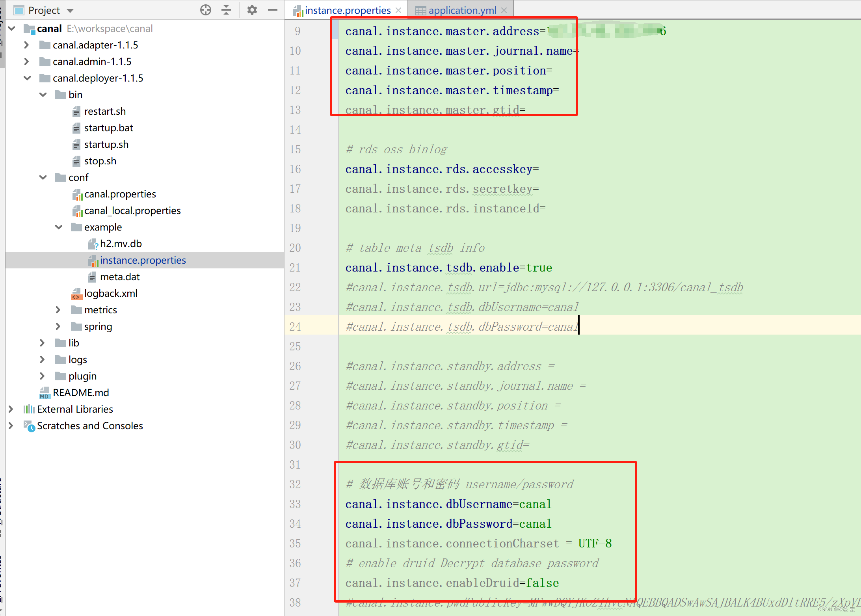This screenshot has width=861, height=616.
Task: Click the lib folder icon
Action: pyautogui.click(x=61, y=343)
